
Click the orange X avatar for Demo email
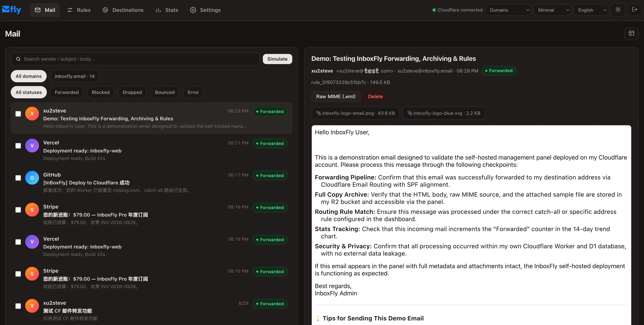coord(32,114)
